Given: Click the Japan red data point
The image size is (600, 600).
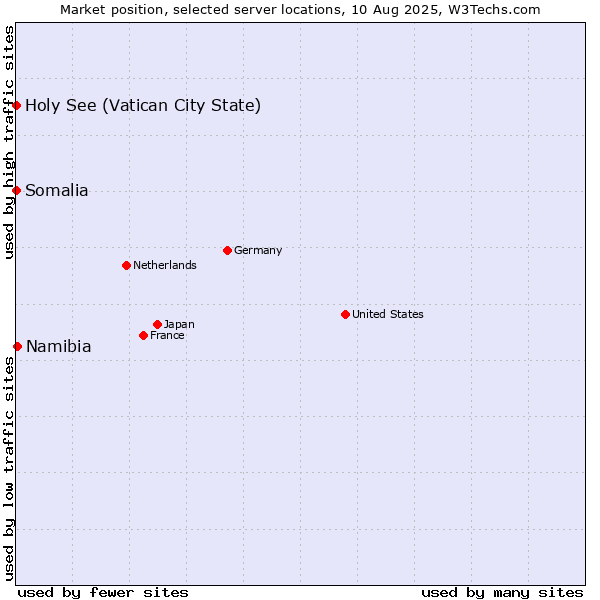Looking at the screenshot, I should [157, 324].
